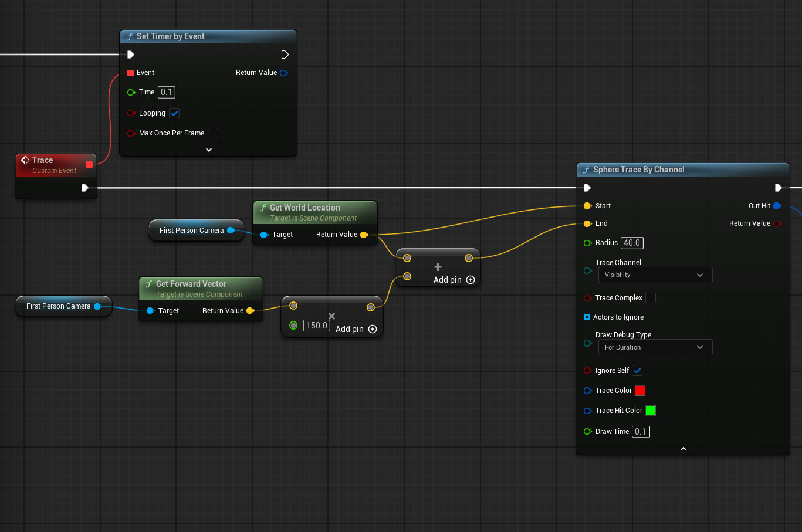Collapse the Sphere Trace By Channel advanced pins

click(683, 449)
